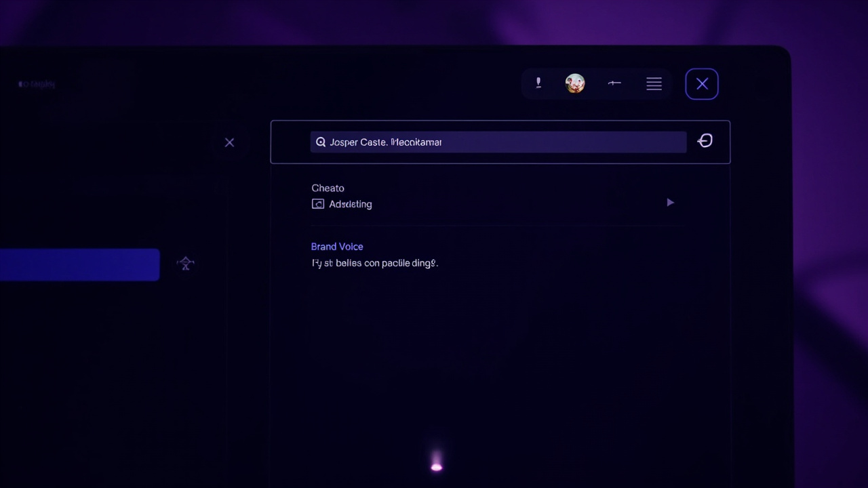Open the Brand Voice link

point(337,247)
